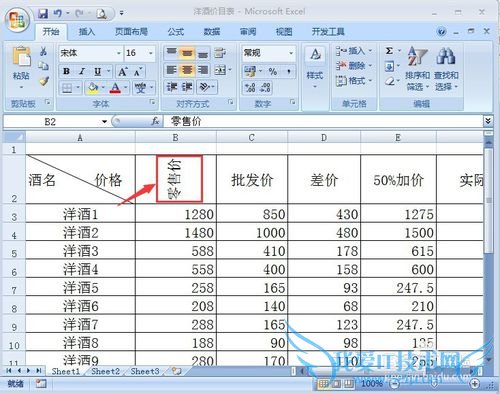Toggle align text right
500x394 pixels.
tap(203, 70)
